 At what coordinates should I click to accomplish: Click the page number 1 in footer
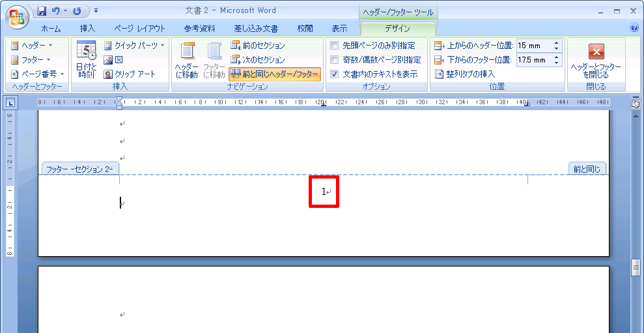coord(324,192)
